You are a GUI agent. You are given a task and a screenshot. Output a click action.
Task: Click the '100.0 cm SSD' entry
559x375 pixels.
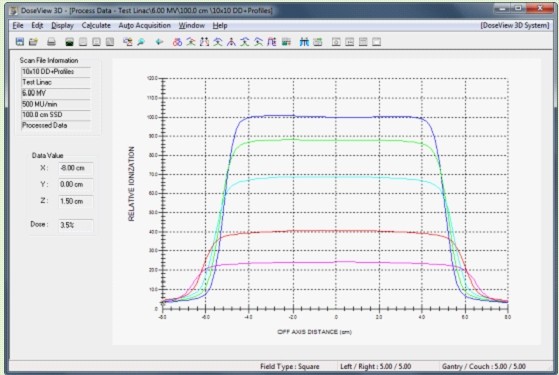56,115
